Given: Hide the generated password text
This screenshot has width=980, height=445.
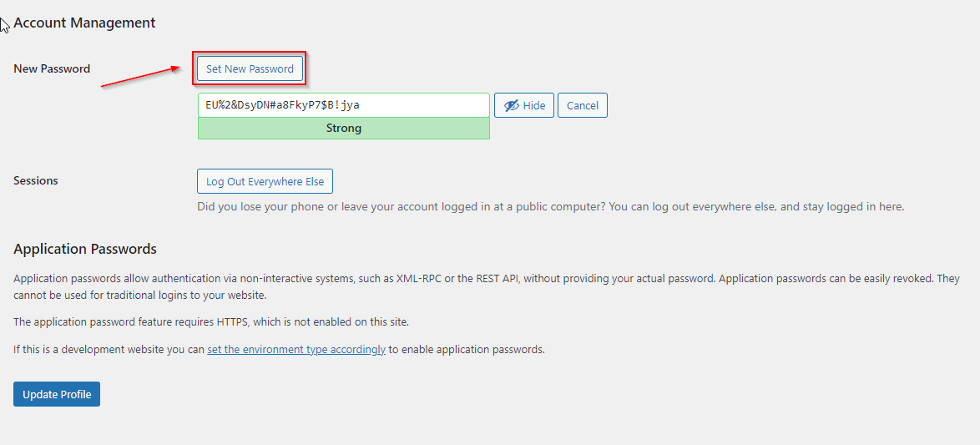Looking at the screenshot, I should tap(523, 106).
